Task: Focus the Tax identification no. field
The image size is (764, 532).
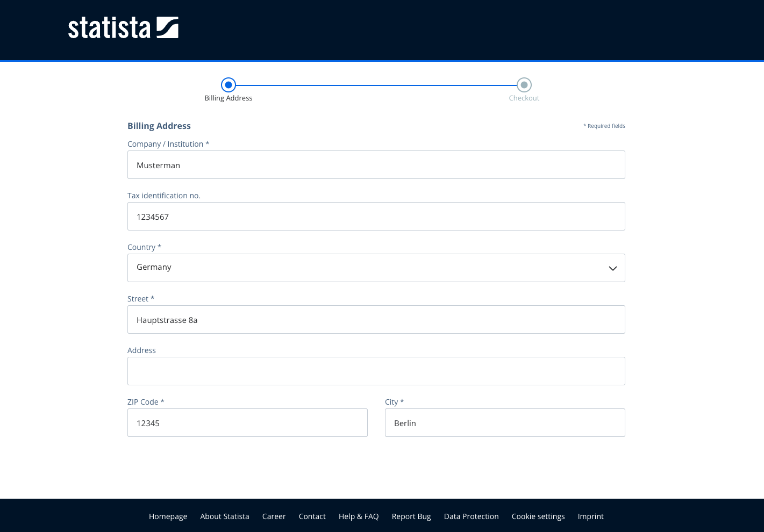Action: 376,217
